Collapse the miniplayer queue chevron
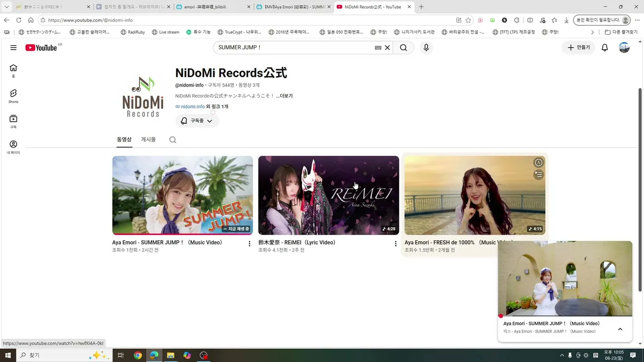 620,329
